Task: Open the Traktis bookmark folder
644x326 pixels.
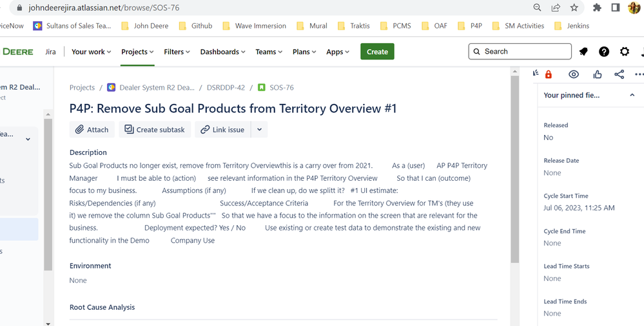Action: click(x=354, y=26)
